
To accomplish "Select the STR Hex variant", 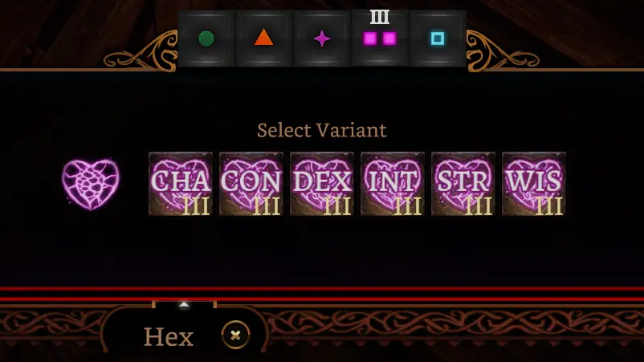I will (x=463, y=184).
